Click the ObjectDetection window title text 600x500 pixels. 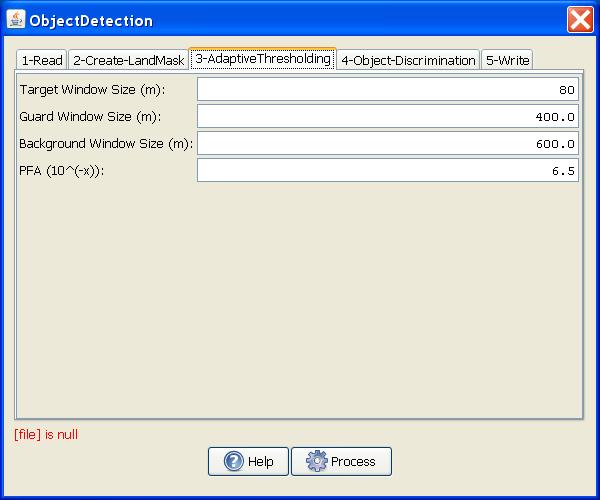[91, 21]
